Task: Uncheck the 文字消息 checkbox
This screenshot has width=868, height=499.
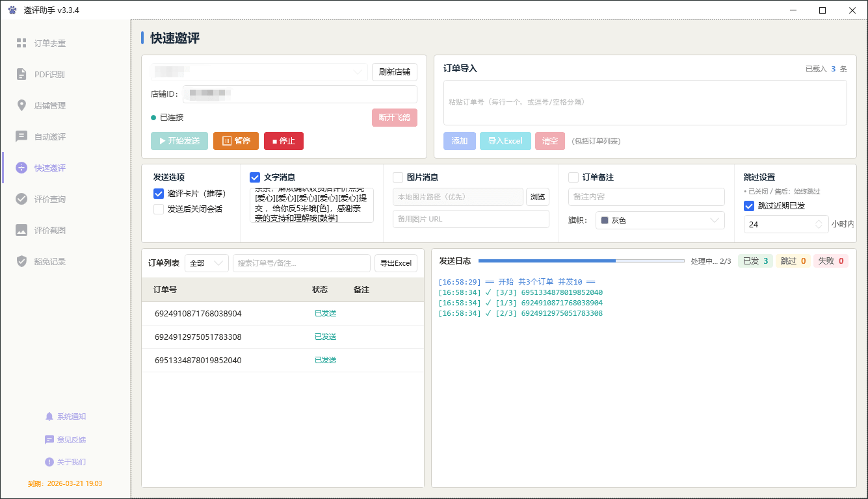Action: (x=255, y=177)
